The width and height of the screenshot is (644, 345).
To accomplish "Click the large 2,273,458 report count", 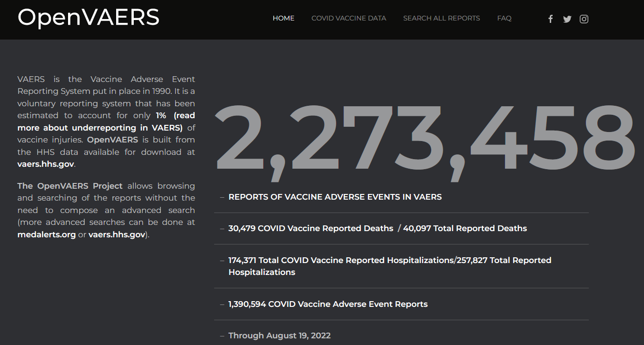I will (x=425, y=140).
